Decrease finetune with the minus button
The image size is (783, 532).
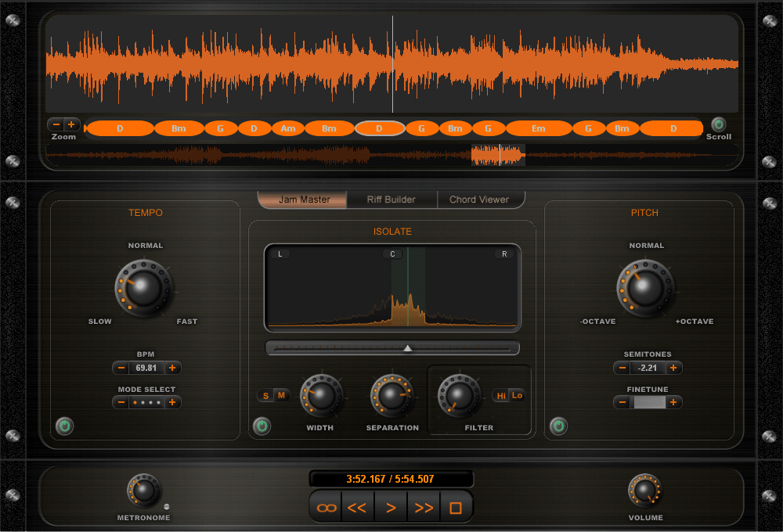622,402
